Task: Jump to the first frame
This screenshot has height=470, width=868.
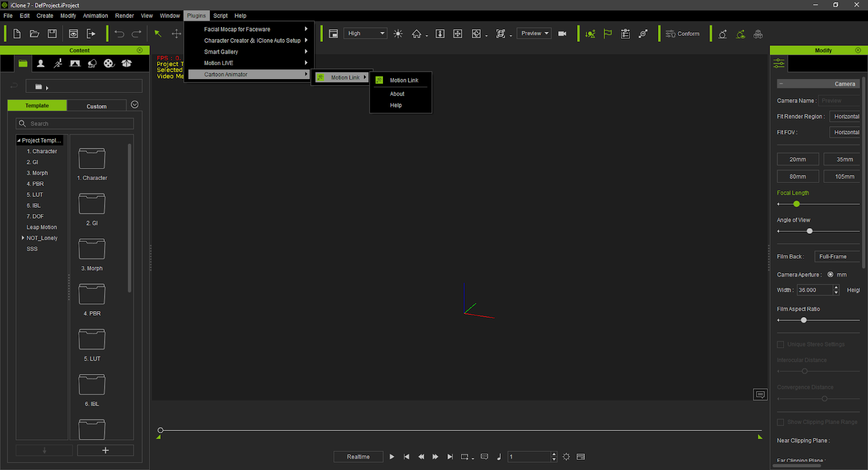Action: [407, 457]
